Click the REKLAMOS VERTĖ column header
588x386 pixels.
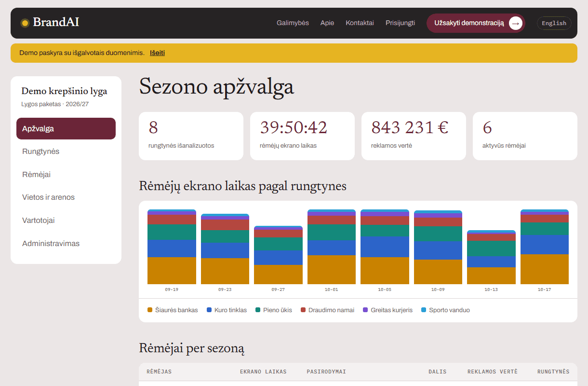(493, 372)
